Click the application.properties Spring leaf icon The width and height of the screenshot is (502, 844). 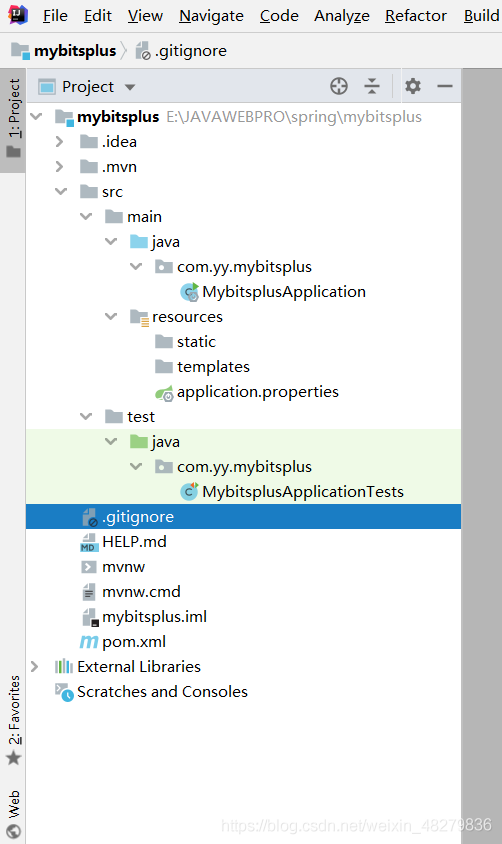164,393
